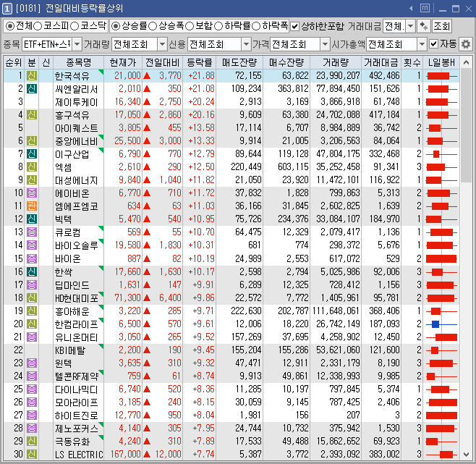Select the 대성에너지 stock name
Viewport: 476px width, 464px height.
point(76,180)
